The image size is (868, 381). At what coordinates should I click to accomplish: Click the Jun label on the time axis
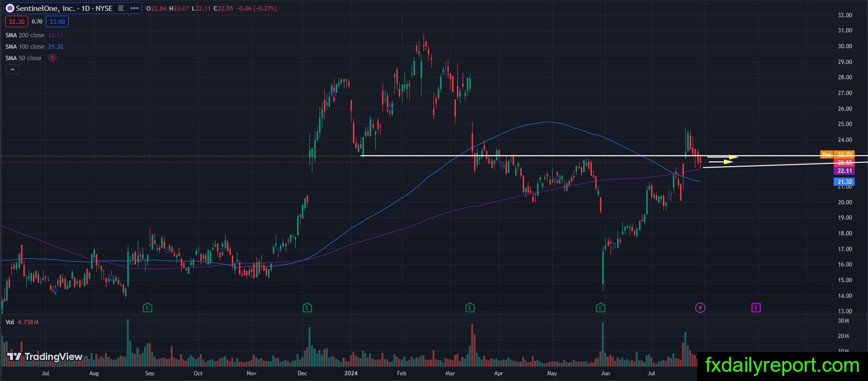(x=605, y=373)
